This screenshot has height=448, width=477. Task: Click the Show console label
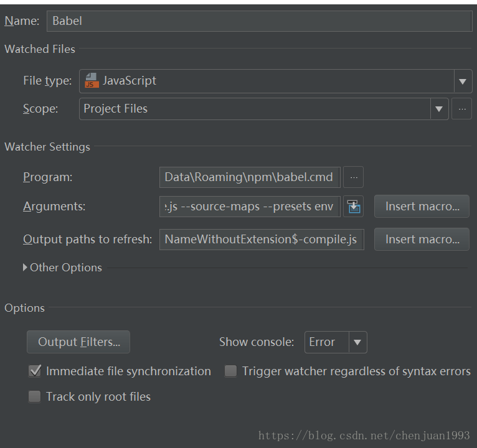pos(257,342)
